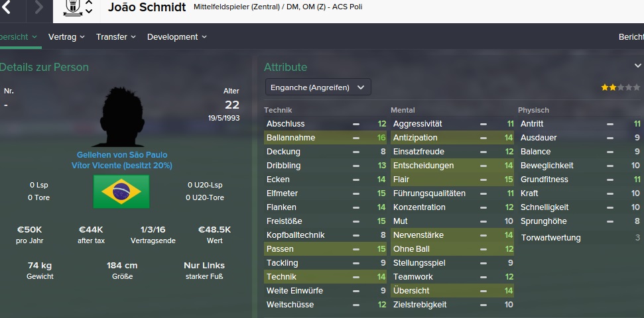Viewport: 644px width, 318px height.
Task: Follow the São Paulo loan link
Action: pos(121,155)
